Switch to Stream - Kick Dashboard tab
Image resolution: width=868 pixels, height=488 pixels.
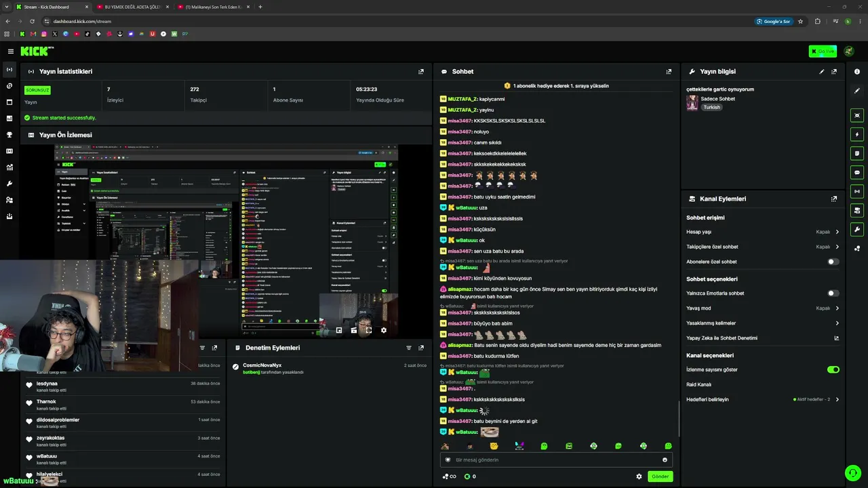click(x=53, y=7)
